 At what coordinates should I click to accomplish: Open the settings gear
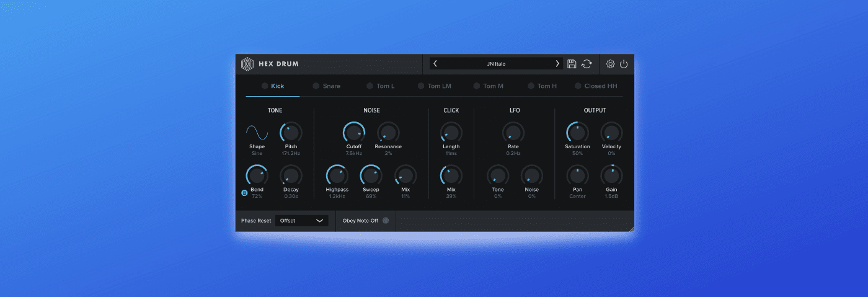[x=610, y=64]
